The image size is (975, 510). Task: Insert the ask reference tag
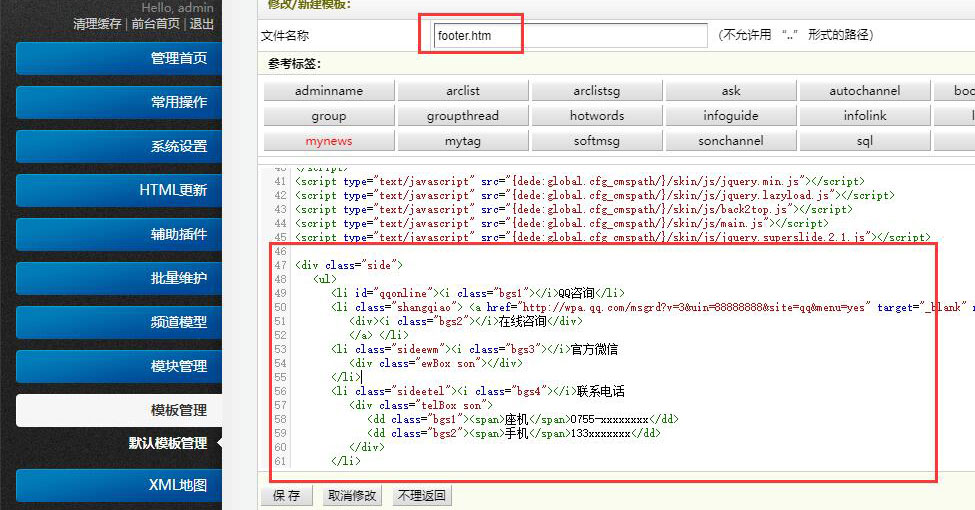[731, 91]
